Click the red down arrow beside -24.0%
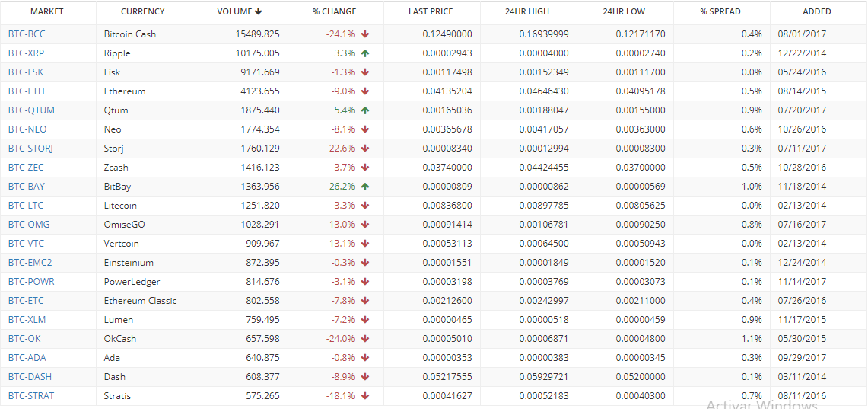This screenshot has width=868, height=409. (365, 339)
